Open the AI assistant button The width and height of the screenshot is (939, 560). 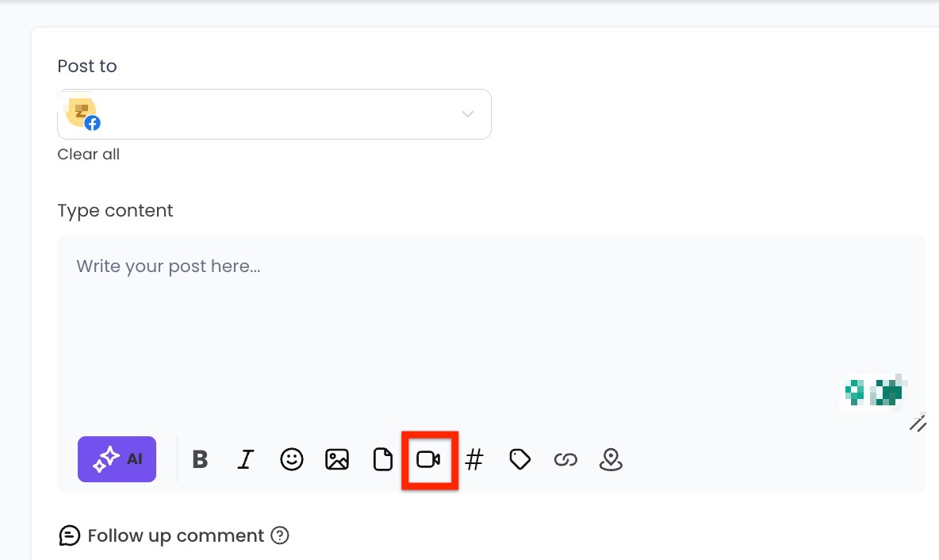[117, 459]
